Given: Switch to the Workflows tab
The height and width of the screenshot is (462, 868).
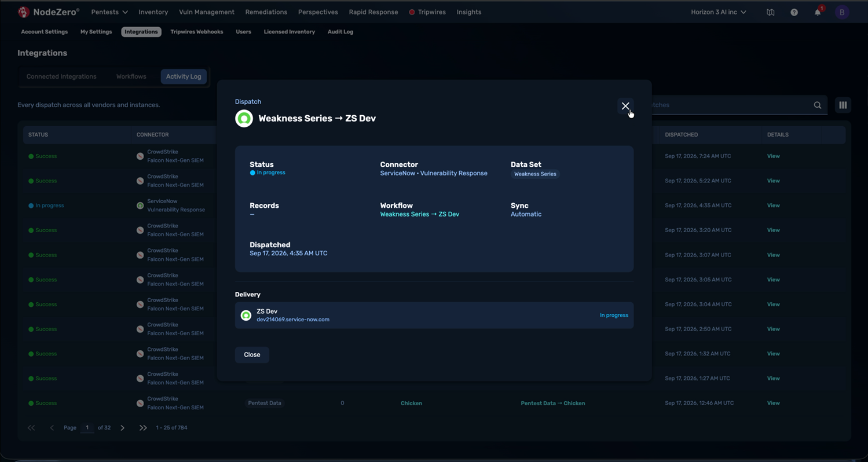Looking at the screenshot, I should [131, 76].
